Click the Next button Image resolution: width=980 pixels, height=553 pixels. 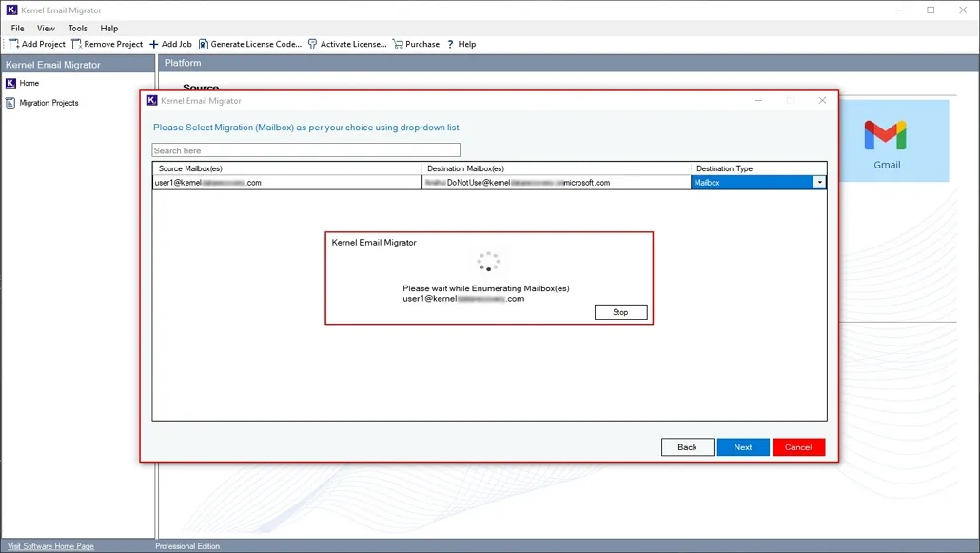743,446
